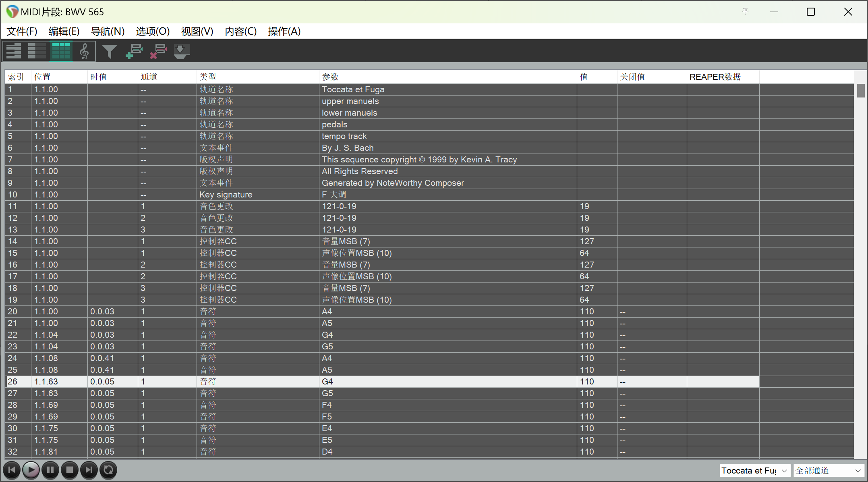This screenshot has height=482, width=868.
Task: Go to start of MIDI item
Action: [12, 470]
